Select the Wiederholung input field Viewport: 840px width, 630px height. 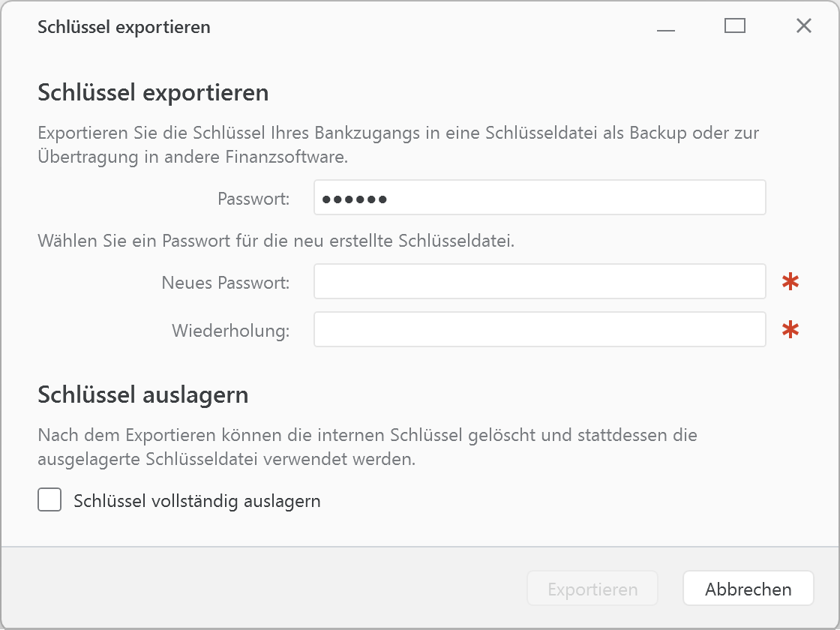[539, 329]
